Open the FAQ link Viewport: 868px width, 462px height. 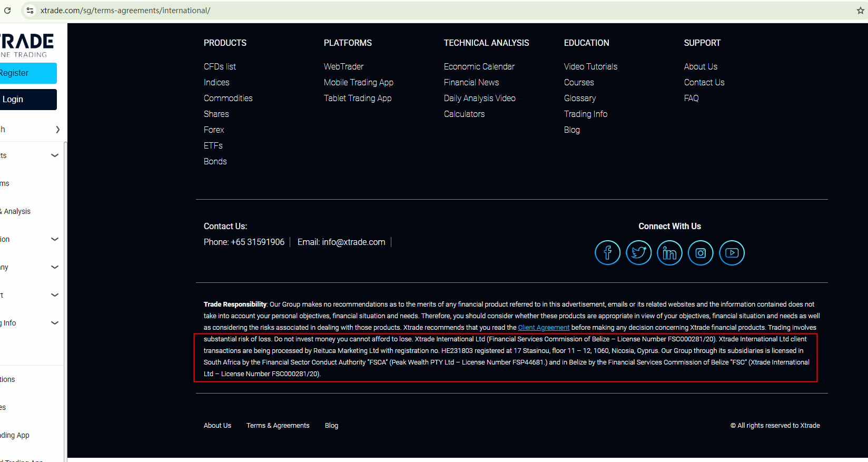692,99
